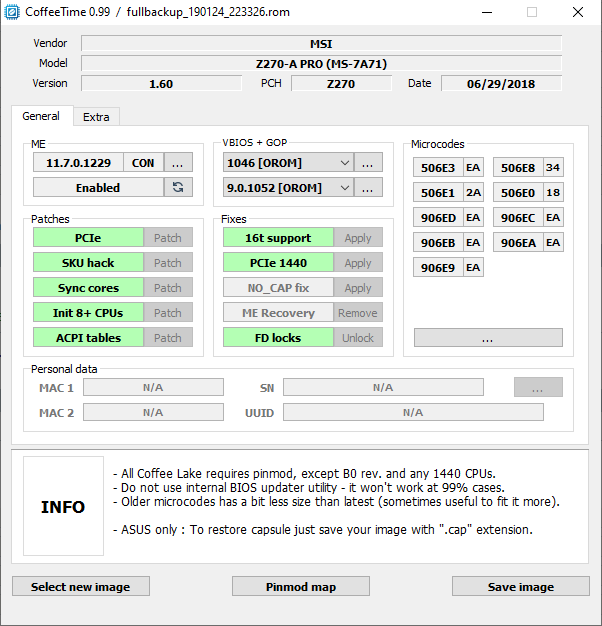Viewport: 602px width, 626px height.
Task: Click Apply button for 16t support
Action: [358, 238]
